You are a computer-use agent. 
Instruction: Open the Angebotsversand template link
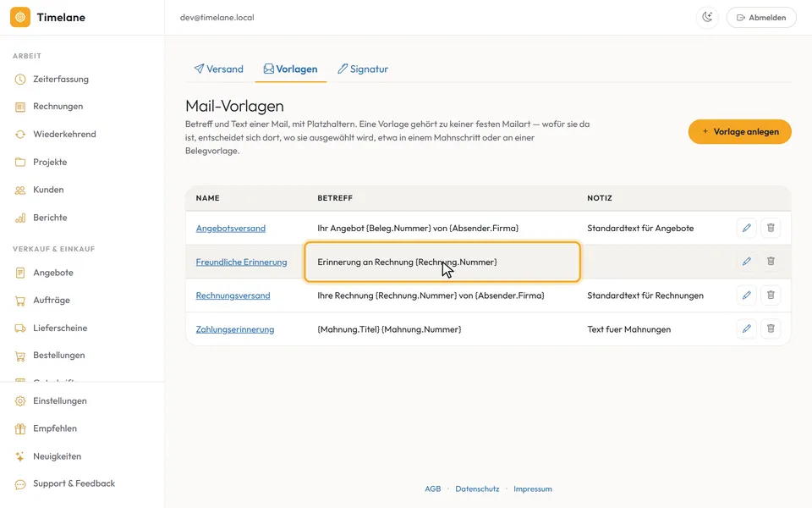coord(230,228)
